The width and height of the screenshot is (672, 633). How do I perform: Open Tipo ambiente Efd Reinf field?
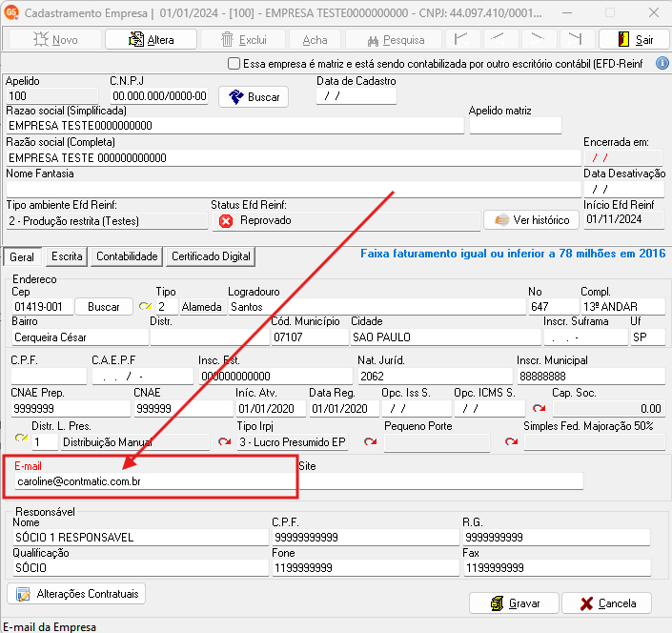pyautogui.click(x=107, y=221)
